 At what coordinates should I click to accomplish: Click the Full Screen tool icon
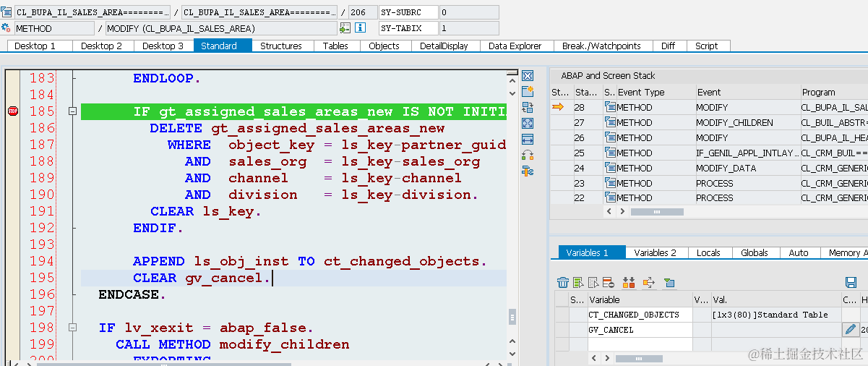coord(528,124)
